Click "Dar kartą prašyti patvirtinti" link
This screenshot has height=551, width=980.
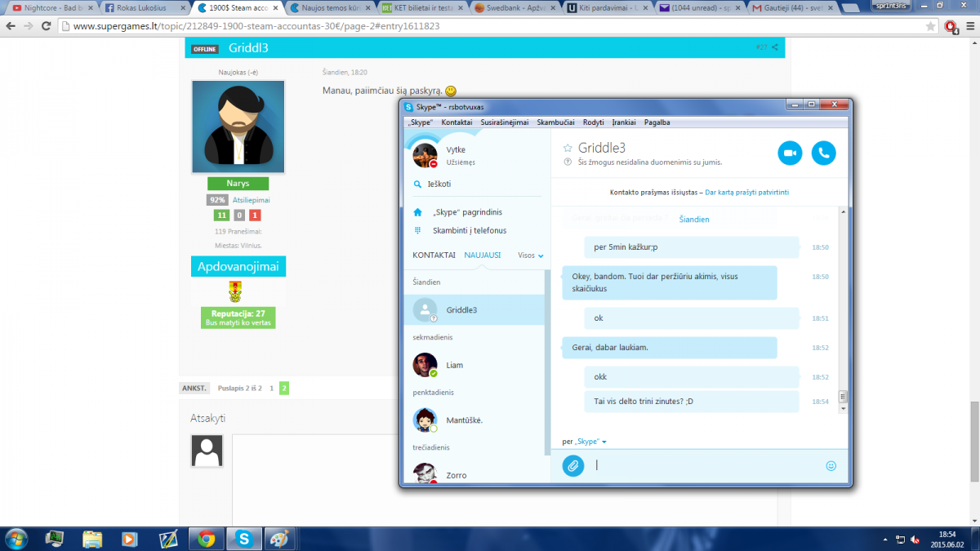pos(747,193)
